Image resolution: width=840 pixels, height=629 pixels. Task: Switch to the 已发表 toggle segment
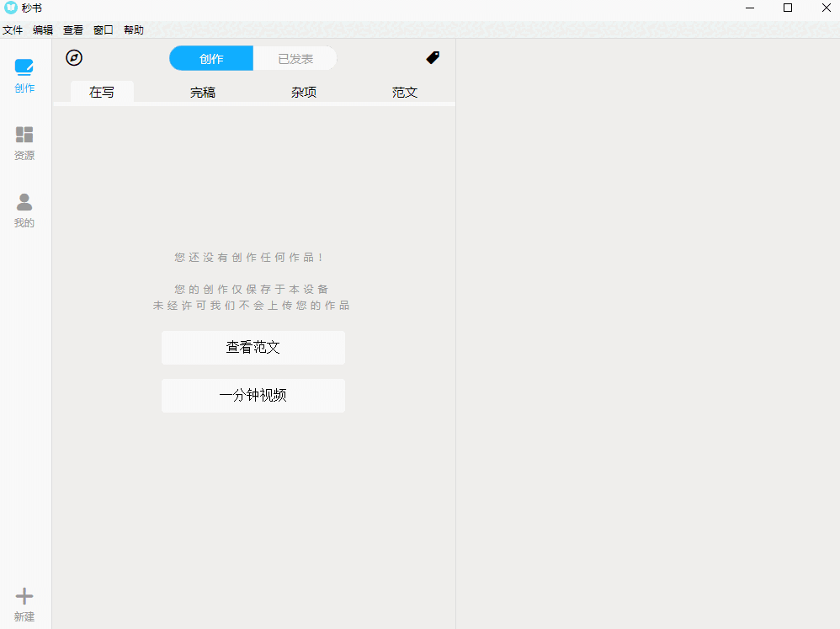pos(295,58)
